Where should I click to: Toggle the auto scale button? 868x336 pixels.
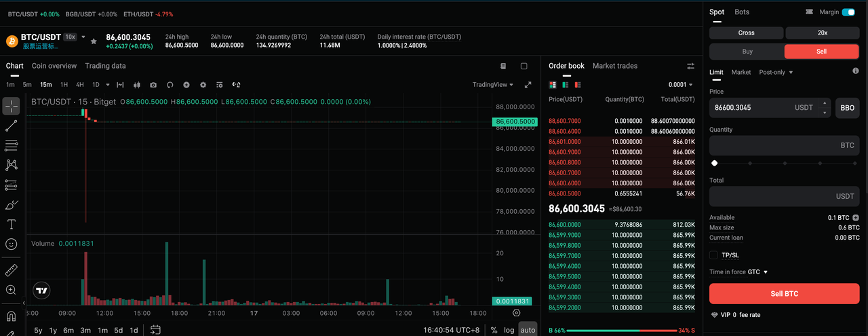point(528,330)
